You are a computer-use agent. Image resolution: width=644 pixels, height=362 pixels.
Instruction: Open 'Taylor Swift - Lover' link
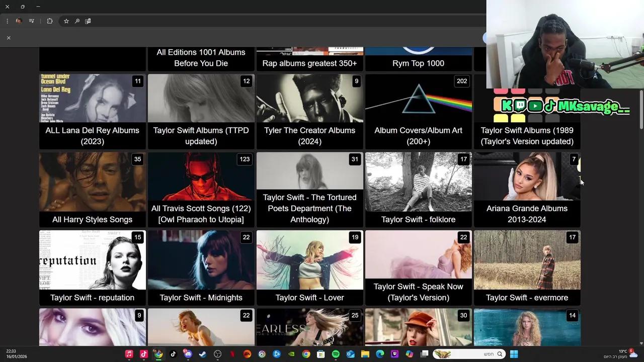(309, 298)
